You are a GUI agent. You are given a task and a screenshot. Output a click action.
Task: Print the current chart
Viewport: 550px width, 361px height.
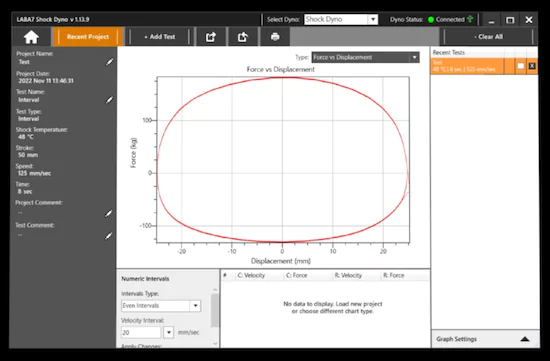[275, 37]
